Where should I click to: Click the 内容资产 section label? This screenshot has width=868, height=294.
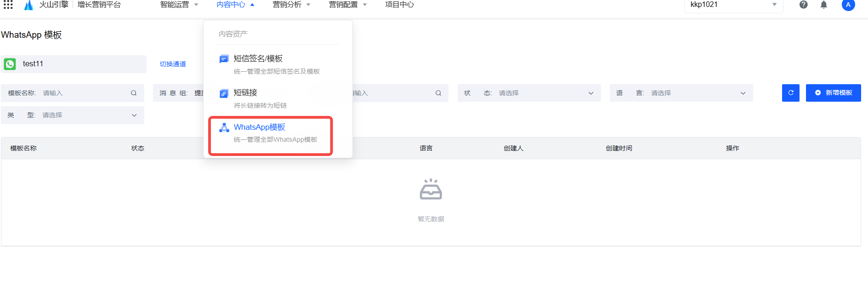pyautogui.click(x=233, y=34)
